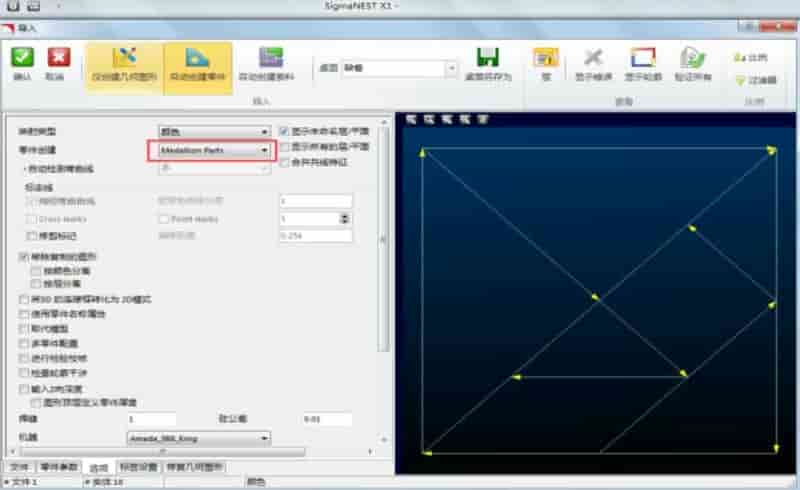Click the options panel vertical scrollbar
Screen dimensions: 800x490
384,240
